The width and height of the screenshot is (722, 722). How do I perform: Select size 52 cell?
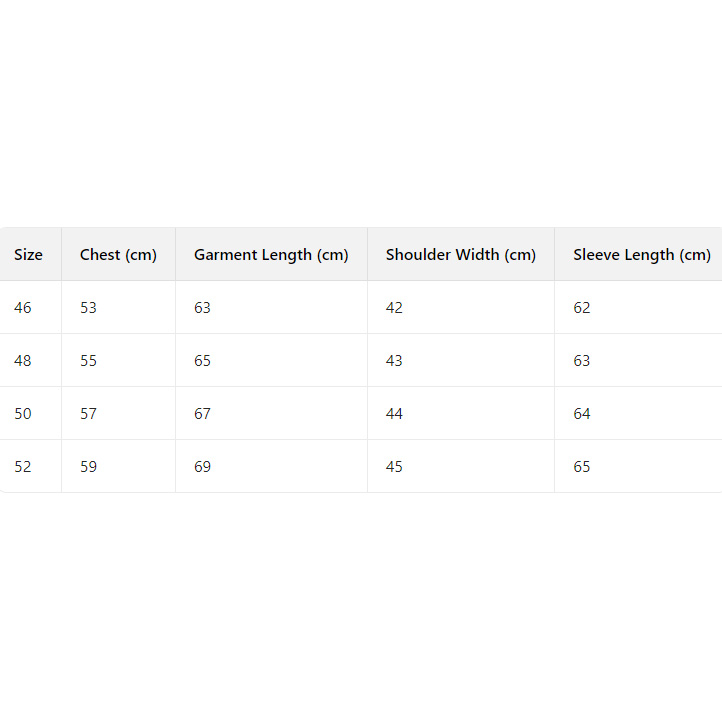click(x=23, y=467)
